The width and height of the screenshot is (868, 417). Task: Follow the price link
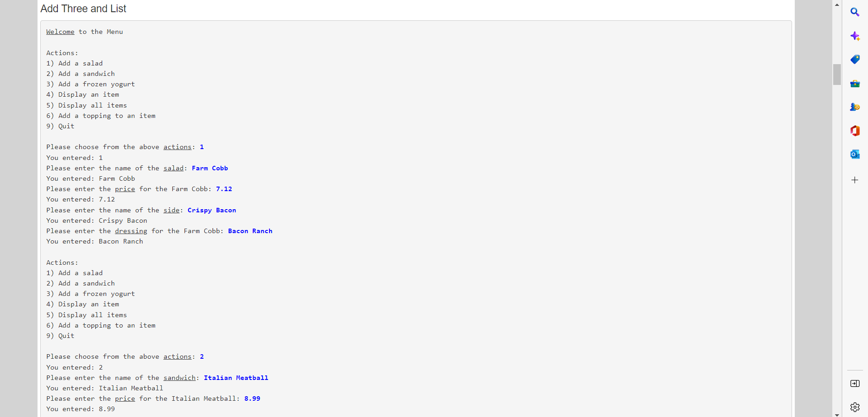(125, 189)
